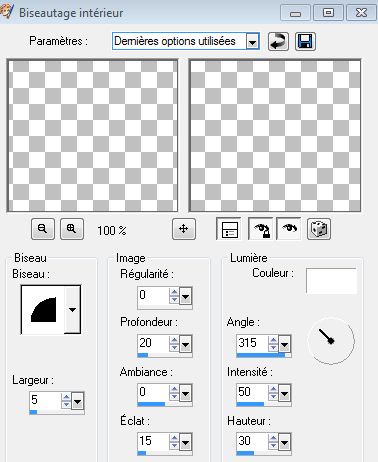Maximize the Biseautage intérieur dialog
This screenshot has height=462, width=378.
point(328,13)
